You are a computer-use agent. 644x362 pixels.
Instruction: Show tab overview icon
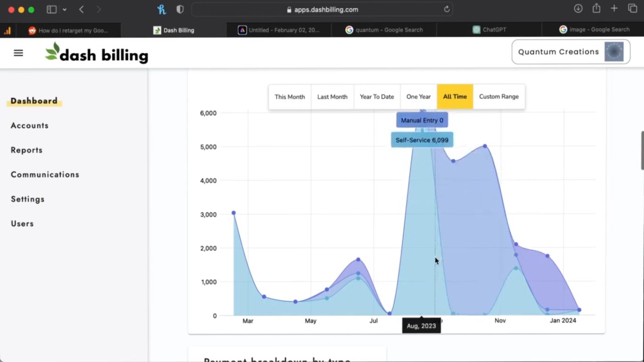click(633, 8)
